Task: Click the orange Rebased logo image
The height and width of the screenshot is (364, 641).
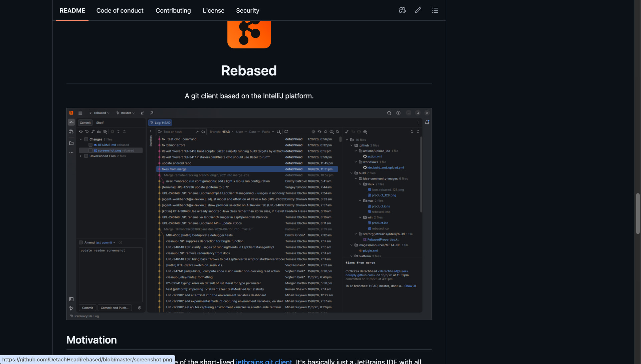Action: point(249,34)
